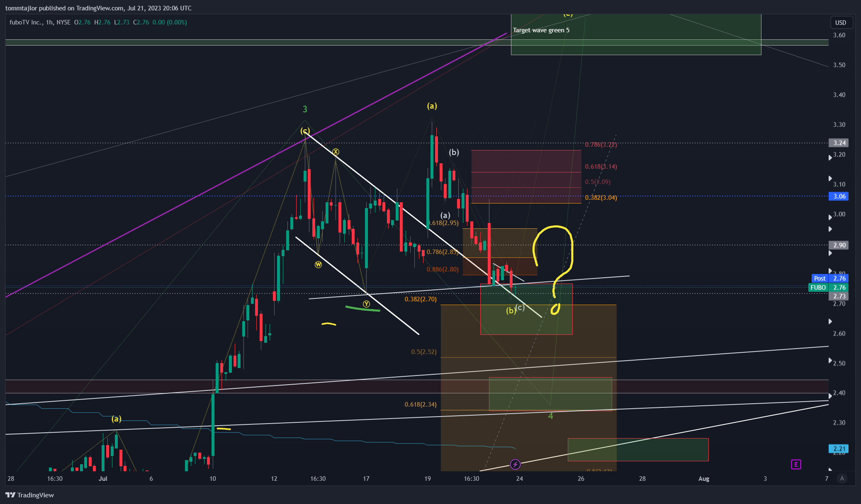The image size is (861, 504).
Task: Select the light-blue 2.21 price label
Action: pos(839,449)
